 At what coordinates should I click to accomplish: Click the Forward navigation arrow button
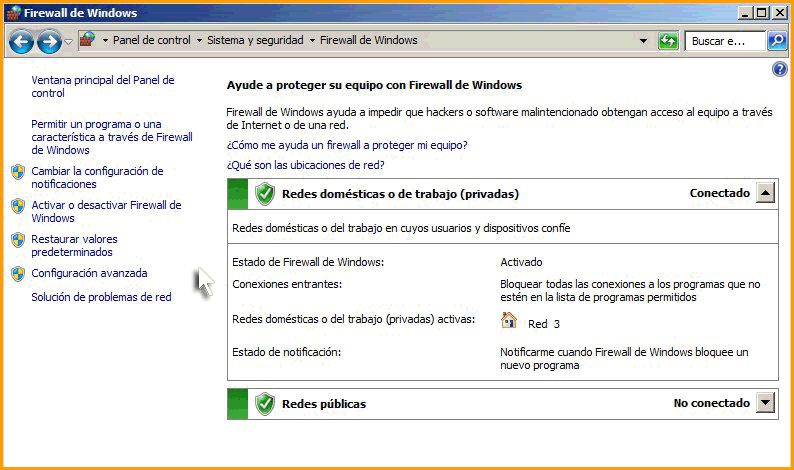[48, 42]
